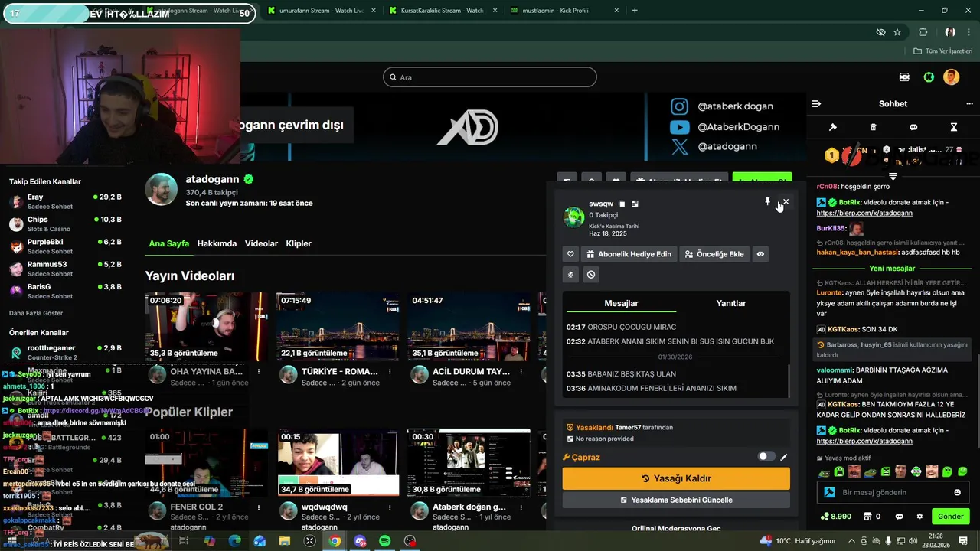
Task: Open Spotify from the Windows taskbar
Action: (385, 541)
